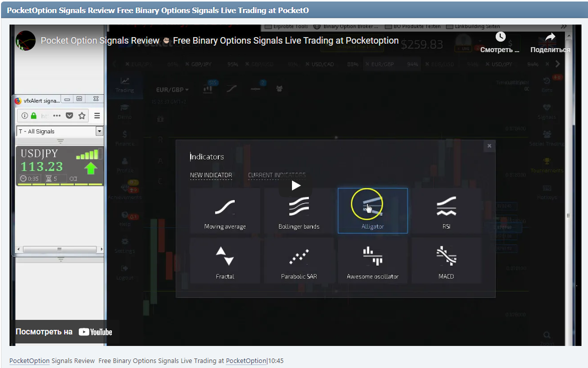
Task: Switch to the NEW INDICATOR tab
Action: click(x=211, y=175)
